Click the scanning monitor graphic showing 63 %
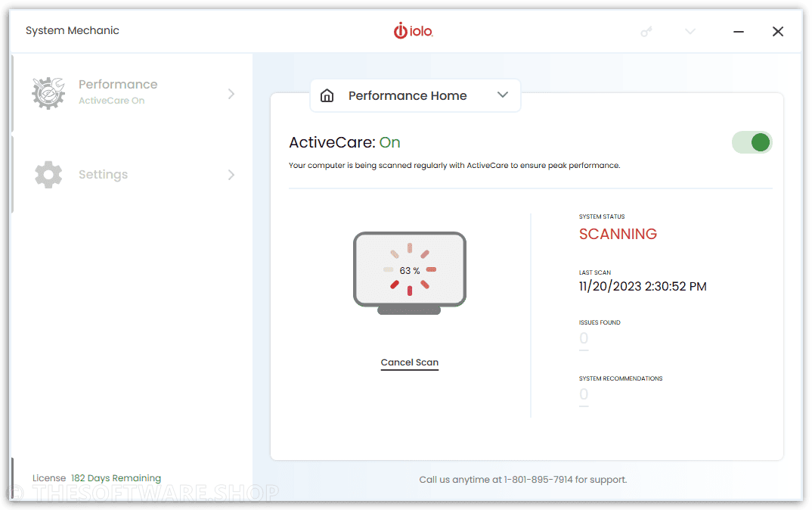 tap(410, 272)
